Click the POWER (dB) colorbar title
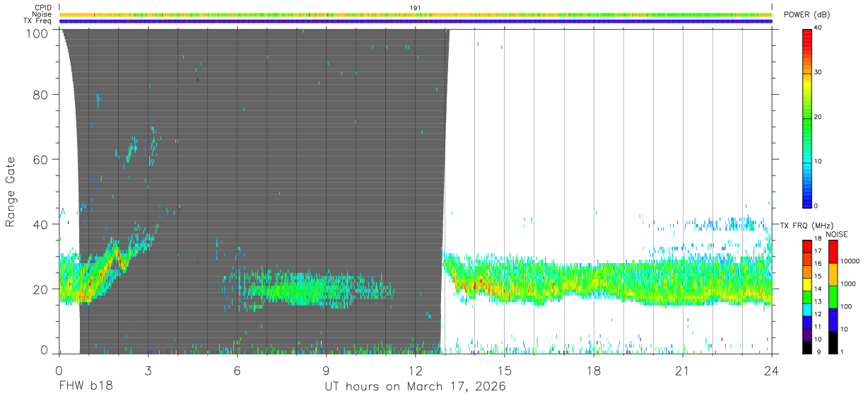The width and height of the screenshot is (868, 401). click(807, 15)
